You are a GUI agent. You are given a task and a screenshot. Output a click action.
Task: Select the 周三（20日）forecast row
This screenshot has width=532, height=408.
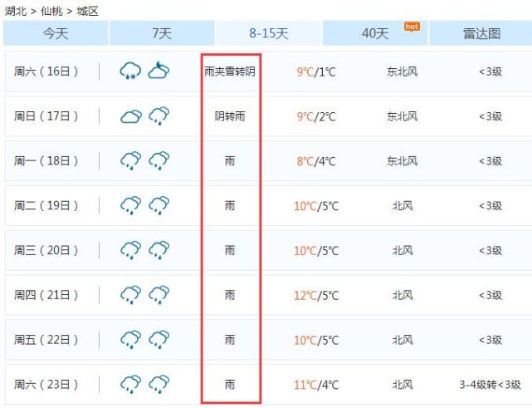click(x=268, y=250)
